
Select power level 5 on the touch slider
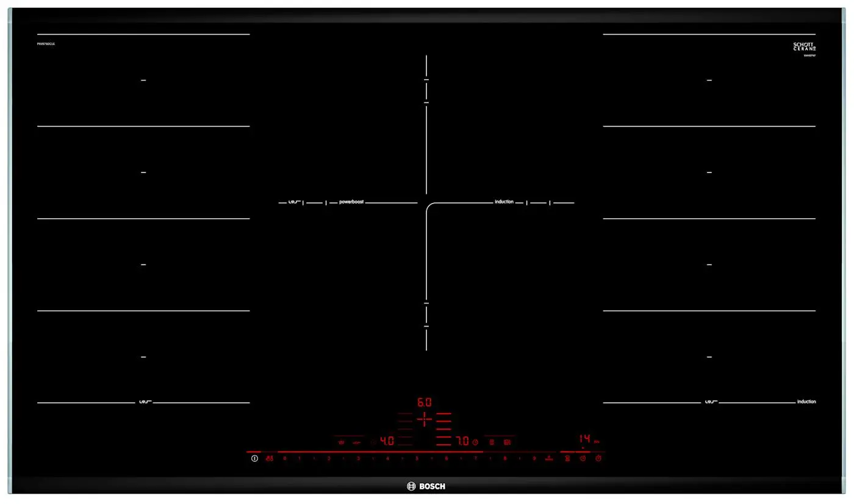pyautogui.click(x=416, y=458)
